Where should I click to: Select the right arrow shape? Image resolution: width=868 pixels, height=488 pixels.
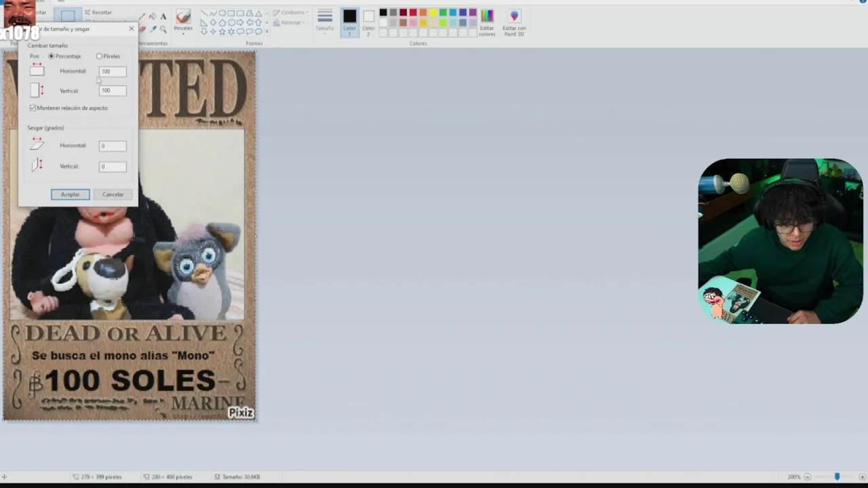[240, 22]
